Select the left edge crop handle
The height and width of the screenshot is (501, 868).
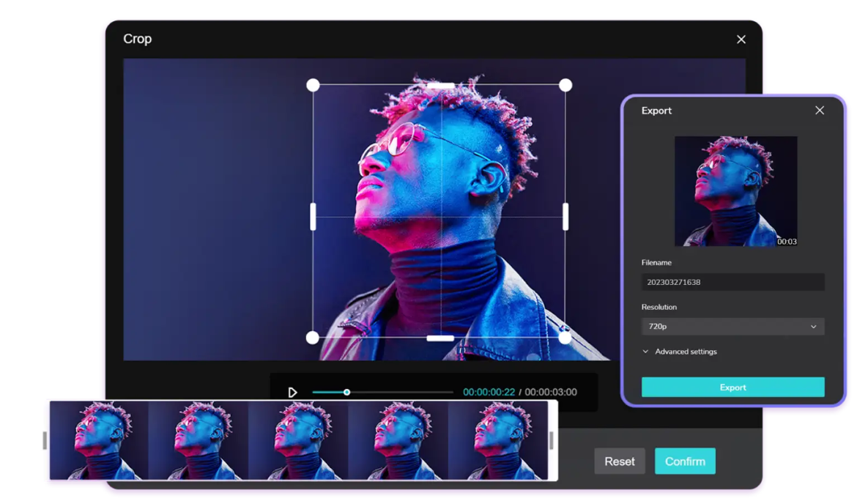click(x=314, y=217)
